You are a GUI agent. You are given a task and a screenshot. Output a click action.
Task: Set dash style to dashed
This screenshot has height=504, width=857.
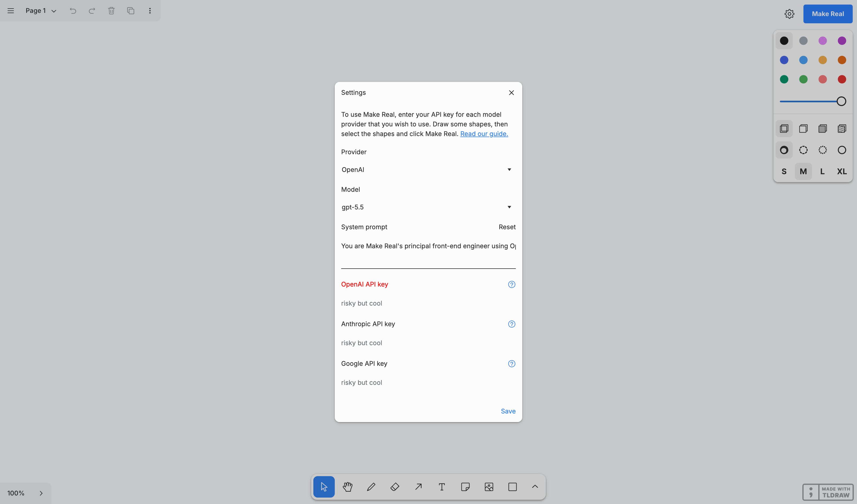(x=803, y=150)
